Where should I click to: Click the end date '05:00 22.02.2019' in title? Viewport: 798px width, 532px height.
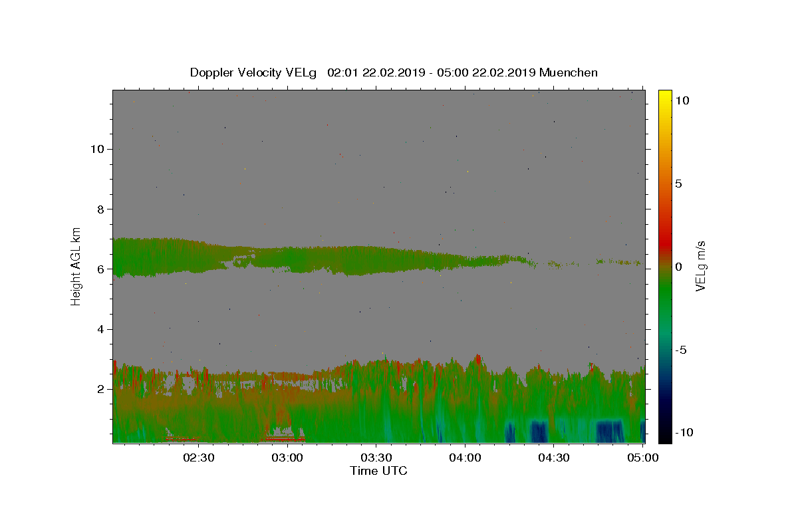pos(487,72)
